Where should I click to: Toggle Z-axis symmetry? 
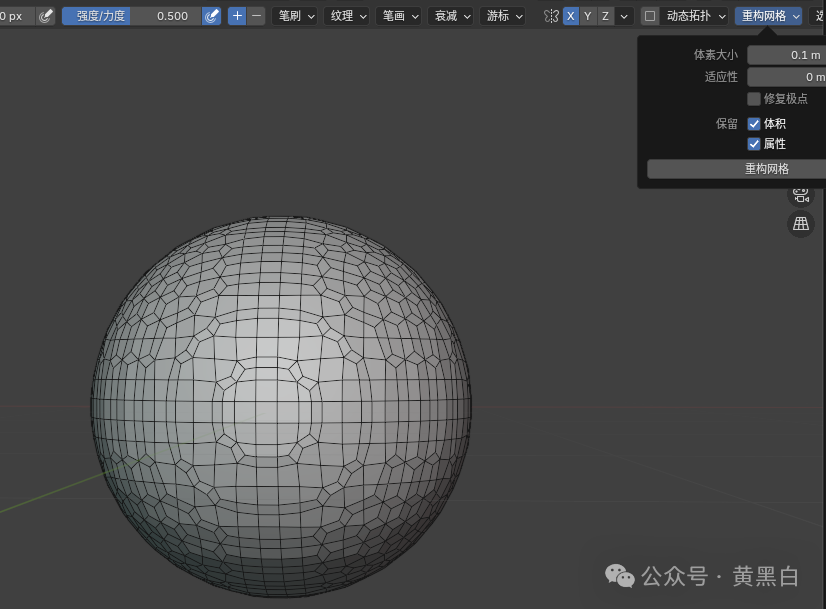(x=605, y=16)
